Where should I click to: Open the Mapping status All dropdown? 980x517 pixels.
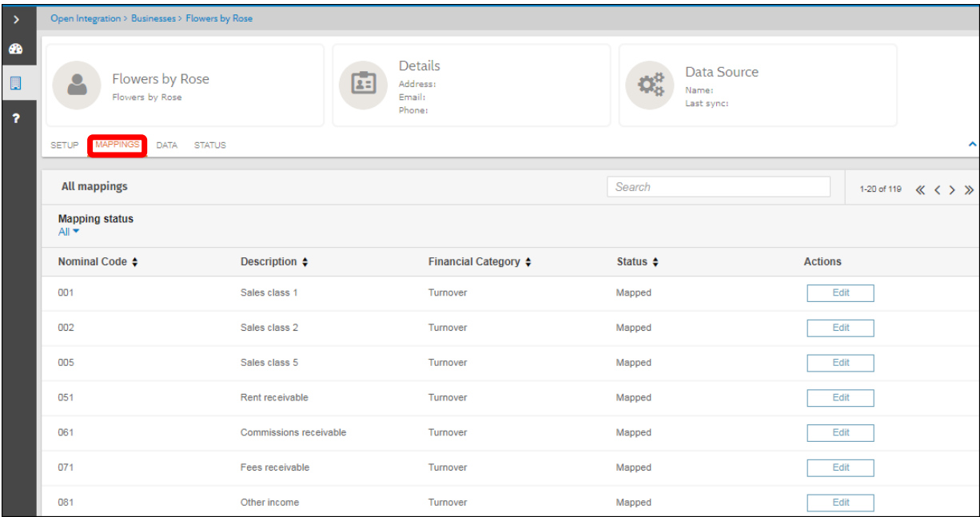click(69, 232)
